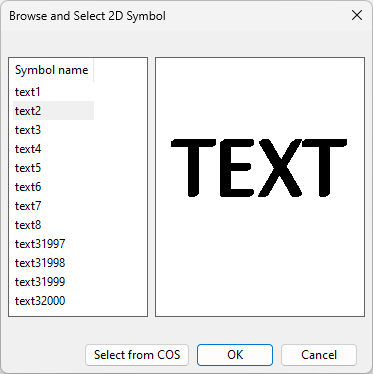Click the Select from COS button
Viewport: 373px width, 374px height.
tap(137, 355)
